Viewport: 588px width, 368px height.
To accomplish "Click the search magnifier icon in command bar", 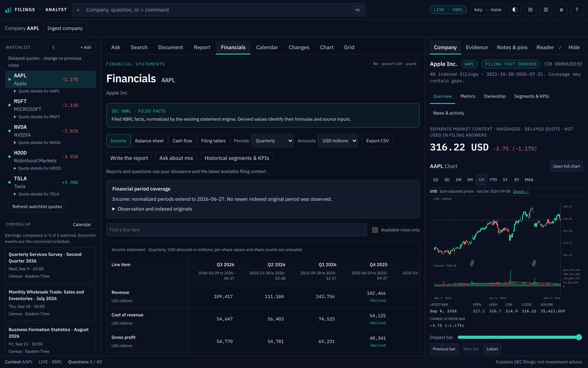I will tap(78, 10).
